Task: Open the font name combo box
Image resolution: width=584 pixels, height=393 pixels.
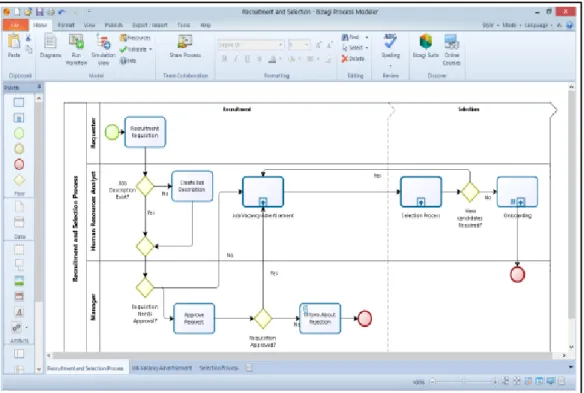Action: [251, 45]
